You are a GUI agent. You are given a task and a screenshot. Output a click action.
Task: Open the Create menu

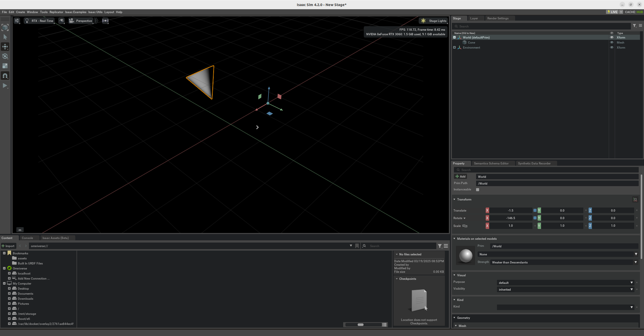(20, 12)
